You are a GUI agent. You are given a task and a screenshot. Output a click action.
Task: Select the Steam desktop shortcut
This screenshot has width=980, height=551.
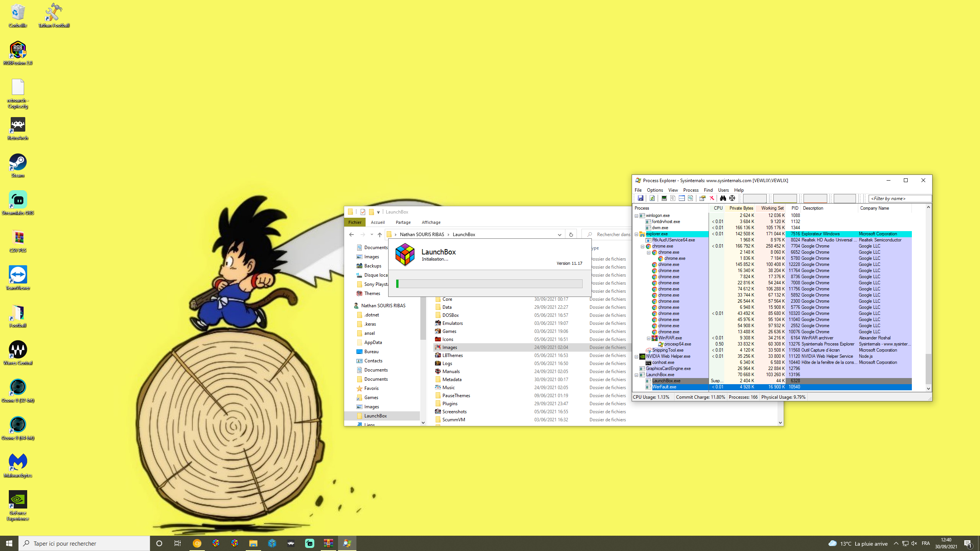click(x=18, y=166)
